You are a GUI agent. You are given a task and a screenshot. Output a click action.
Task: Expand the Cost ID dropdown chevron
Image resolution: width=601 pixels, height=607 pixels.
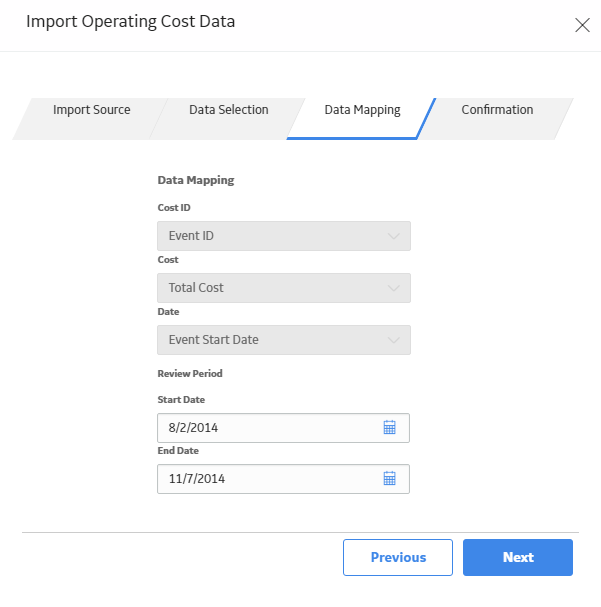394,236
